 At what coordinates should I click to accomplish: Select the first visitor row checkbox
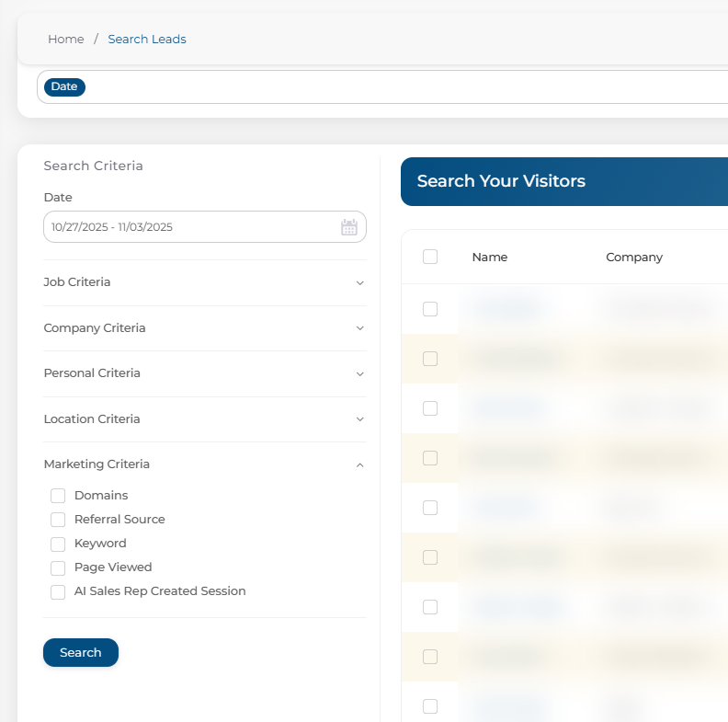click(430, 309)
